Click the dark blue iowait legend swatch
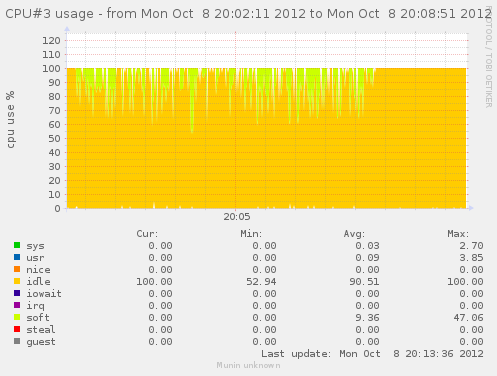 (17, 293)
